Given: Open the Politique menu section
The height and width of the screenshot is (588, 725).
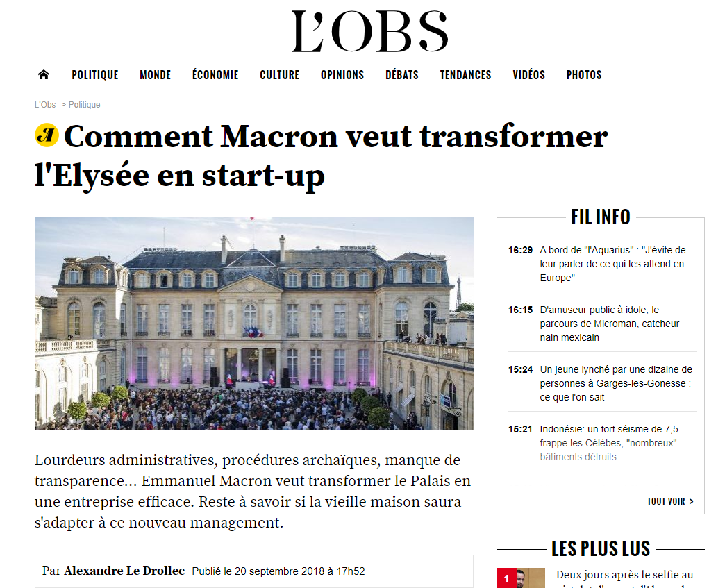Looking at the screenshot, I should click(95, 75).
